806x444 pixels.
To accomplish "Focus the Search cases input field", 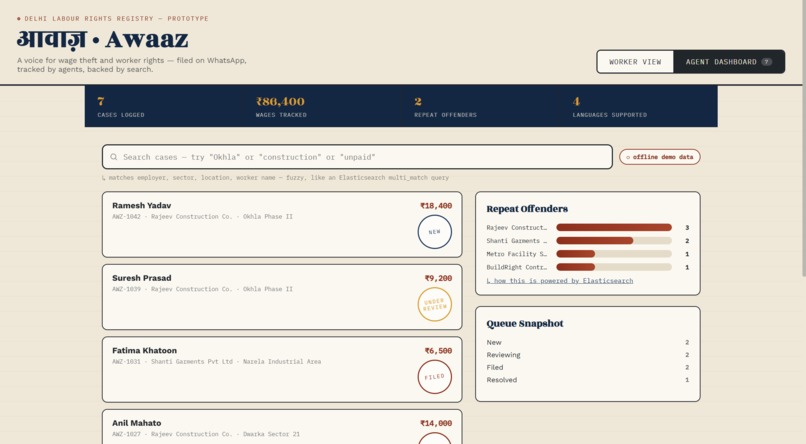I will tap(357, 157).
